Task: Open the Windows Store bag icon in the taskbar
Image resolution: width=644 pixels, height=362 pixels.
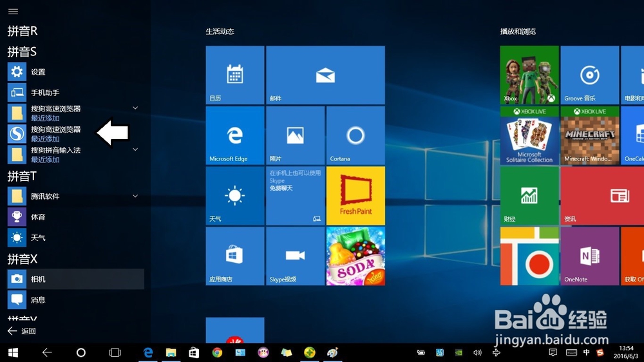Action: [194, 352]
